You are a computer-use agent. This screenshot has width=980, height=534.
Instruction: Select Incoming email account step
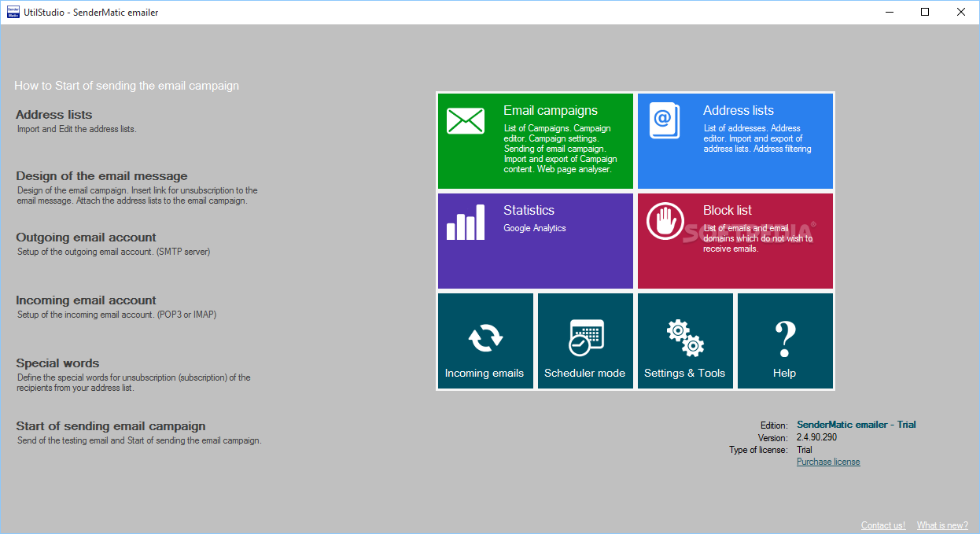86,300
